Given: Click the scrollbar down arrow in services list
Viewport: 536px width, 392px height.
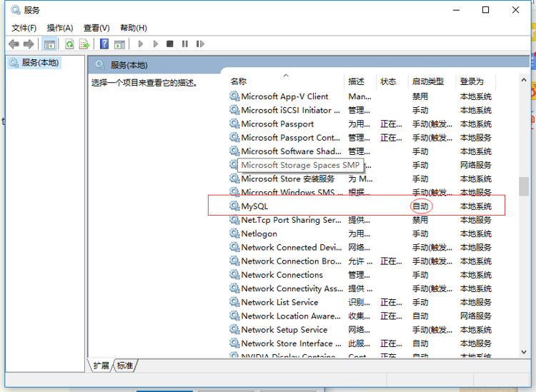Looking at the screenshot, I should tap(524, 352).
